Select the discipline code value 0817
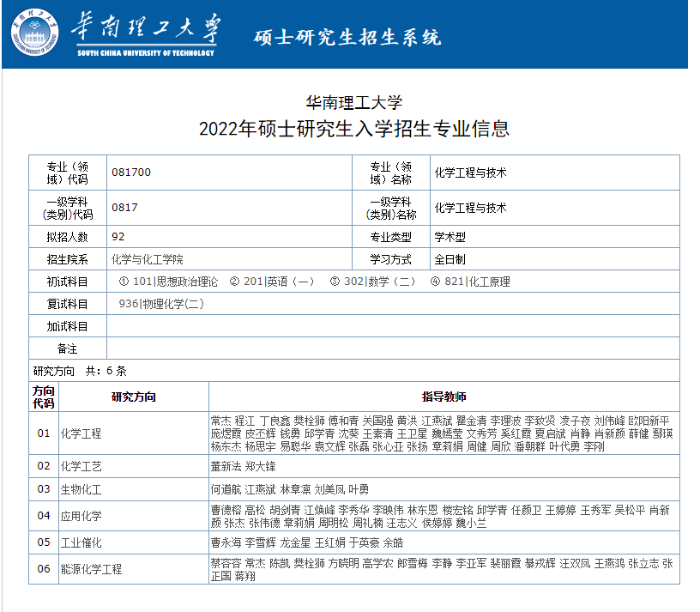 [x=124, y=208]
